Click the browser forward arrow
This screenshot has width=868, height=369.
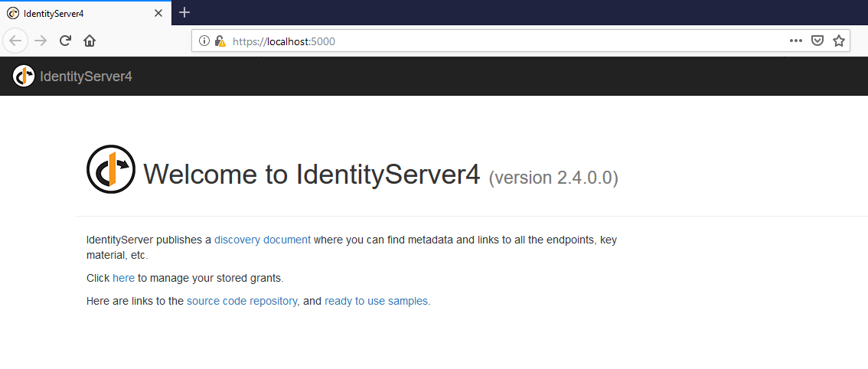tap(41, 41)
